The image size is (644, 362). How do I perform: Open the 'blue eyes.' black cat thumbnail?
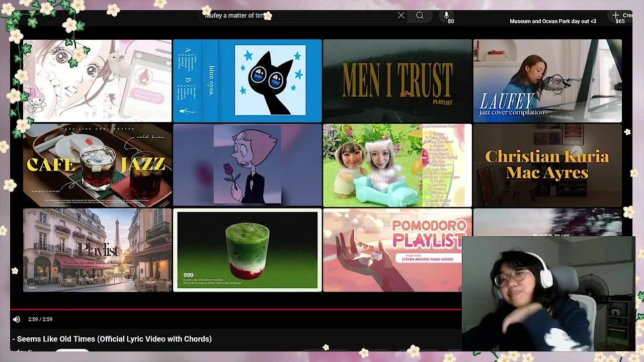(247, 81)
